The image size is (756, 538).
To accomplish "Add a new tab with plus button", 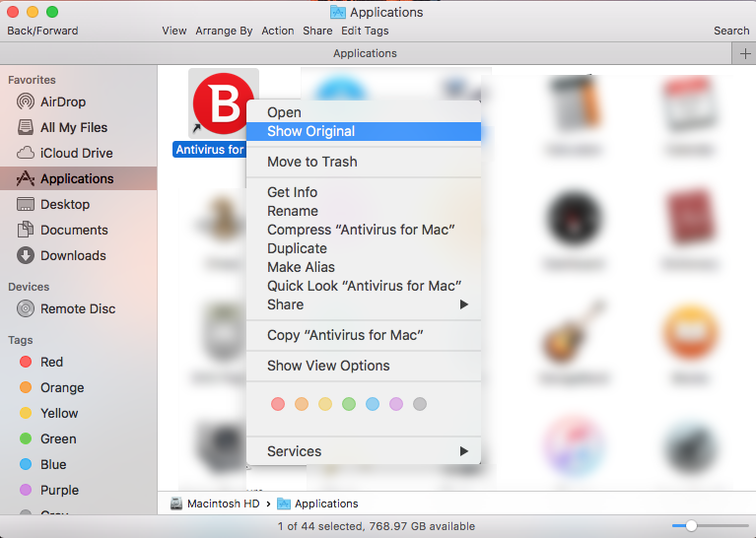I will tap(744, 53).
